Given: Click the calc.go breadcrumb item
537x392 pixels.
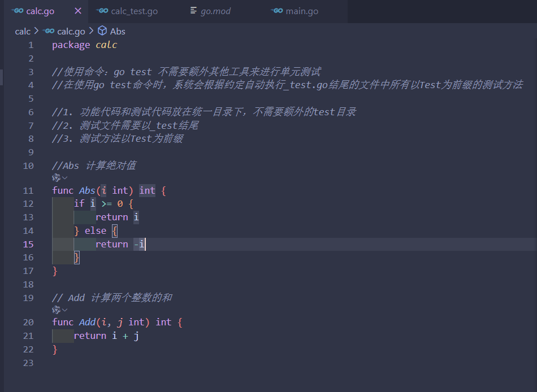Looking at the screenshot, I should (71, 32).
